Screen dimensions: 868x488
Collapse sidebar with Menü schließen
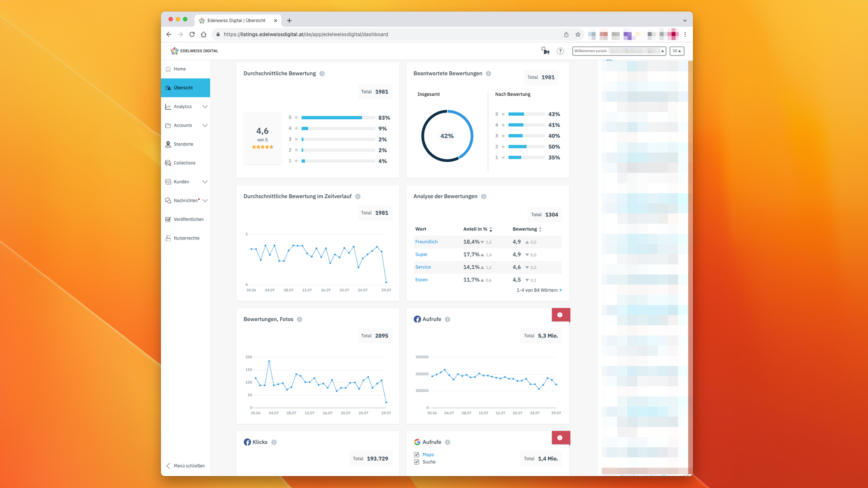click(185, 466)
